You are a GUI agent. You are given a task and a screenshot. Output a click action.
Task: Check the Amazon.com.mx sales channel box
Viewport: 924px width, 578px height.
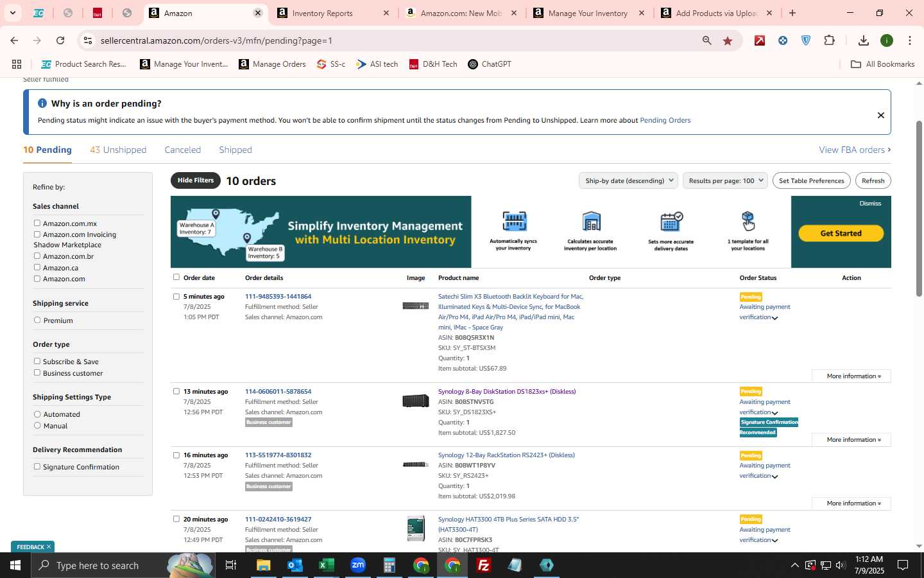37,223
